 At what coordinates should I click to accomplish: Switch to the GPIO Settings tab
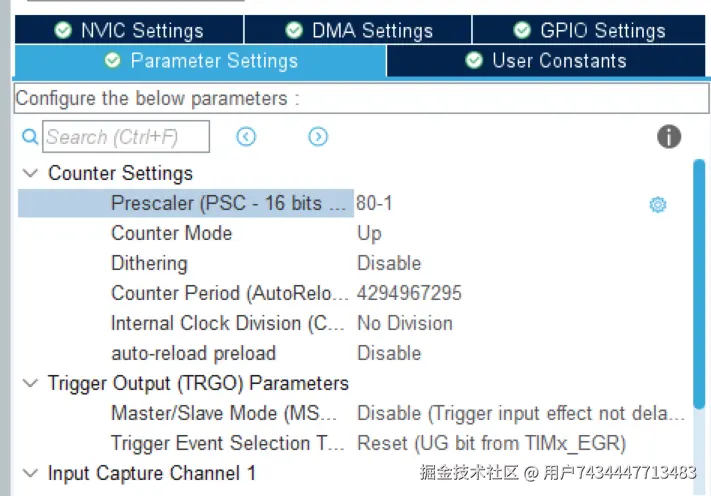[590, 30]
